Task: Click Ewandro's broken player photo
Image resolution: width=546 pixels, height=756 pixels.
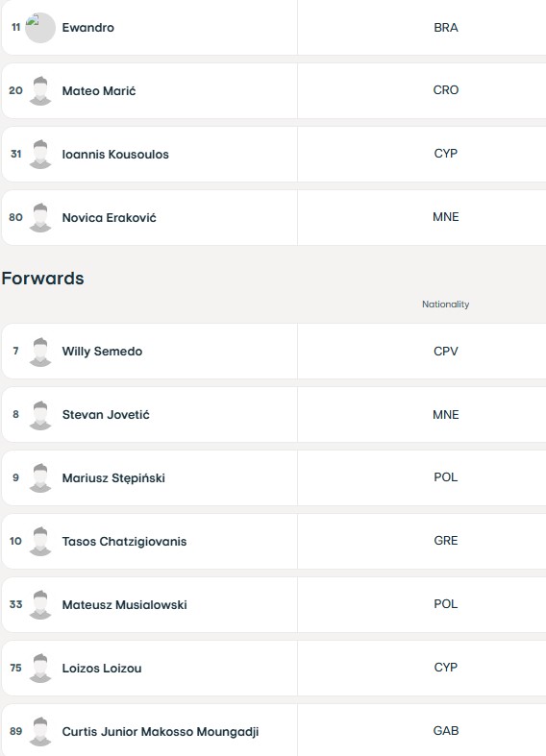Action: [x=40, y=28]
